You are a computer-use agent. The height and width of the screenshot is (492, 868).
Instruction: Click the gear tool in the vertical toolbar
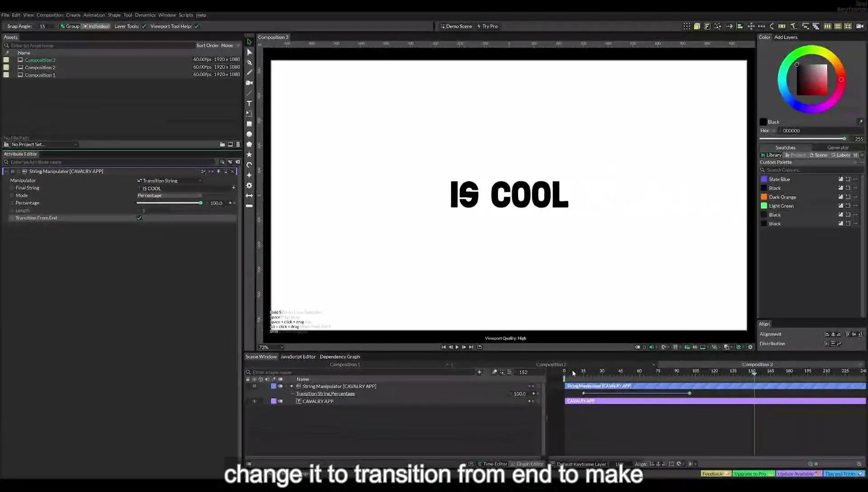pyautogui.click(x=249, y=185)
